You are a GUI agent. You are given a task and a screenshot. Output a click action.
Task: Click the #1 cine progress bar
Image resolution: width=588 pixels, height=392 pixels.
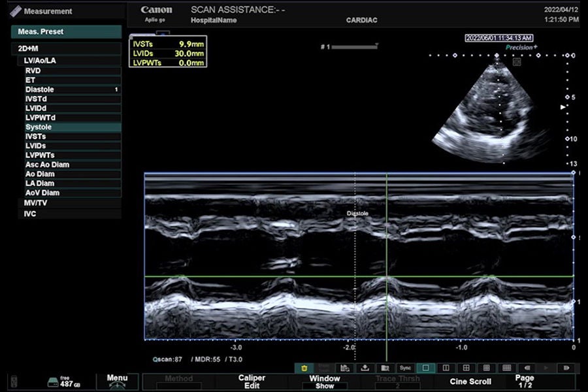(x=354, y=47)
